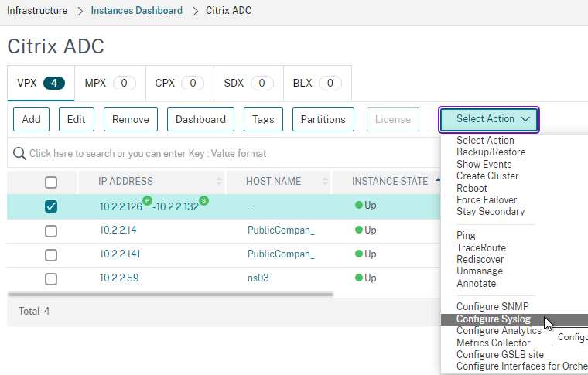
Task: Uncheck the 10.2.2.126-10.2.2.132 row checkbox
Action: [51, 206]
